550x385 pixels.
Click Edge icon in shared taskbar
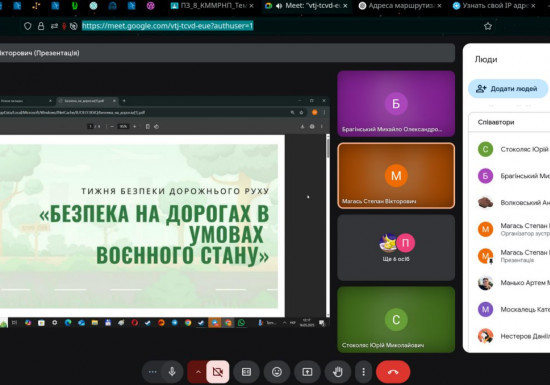click(x=68, y=323)
